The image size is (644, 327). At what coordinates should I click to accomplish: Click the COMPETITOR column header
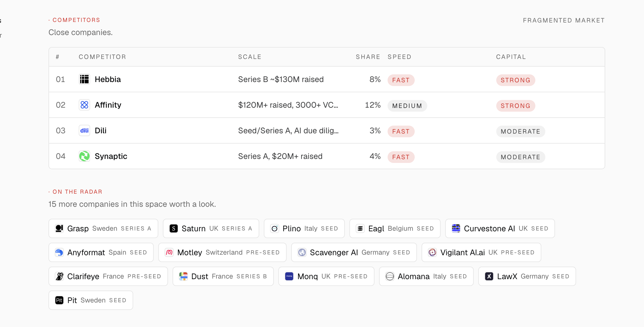tap(102, 57)
